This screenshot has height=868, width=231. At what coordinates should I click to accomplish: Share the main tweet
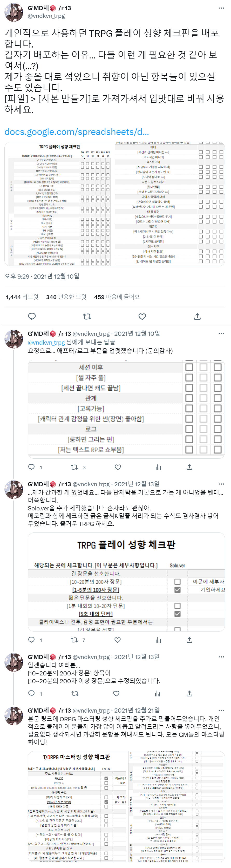pos(198,316)
